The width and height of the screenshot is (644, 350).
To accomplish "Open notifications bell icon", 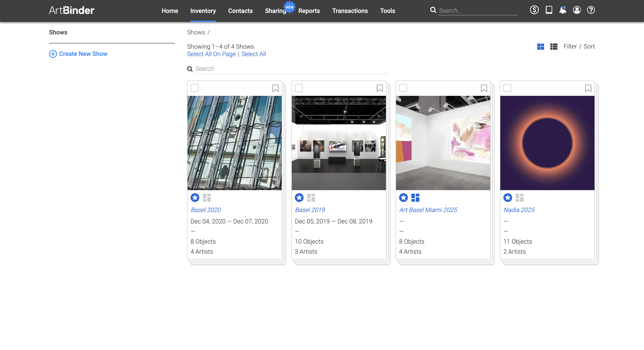I will coord(563,10).
